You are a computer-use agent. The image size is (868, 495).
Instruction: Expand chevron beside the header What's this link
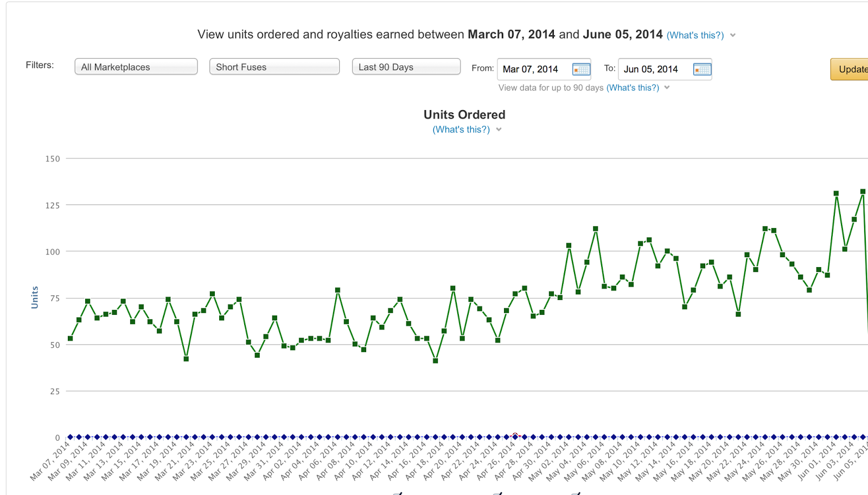[733, 35]
